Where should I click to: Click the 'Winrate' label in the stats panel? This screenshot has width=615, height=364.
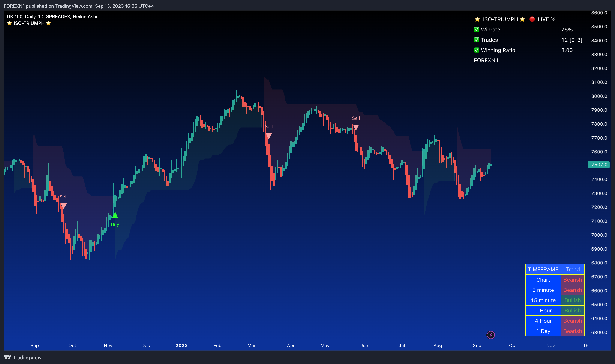(490, 30)
